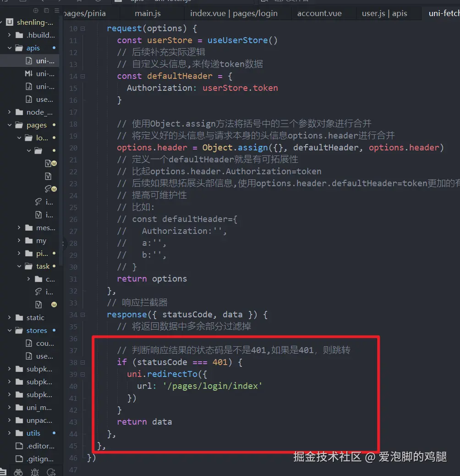
Task: Click userStore.token on line 15
Action: point(240,88)
